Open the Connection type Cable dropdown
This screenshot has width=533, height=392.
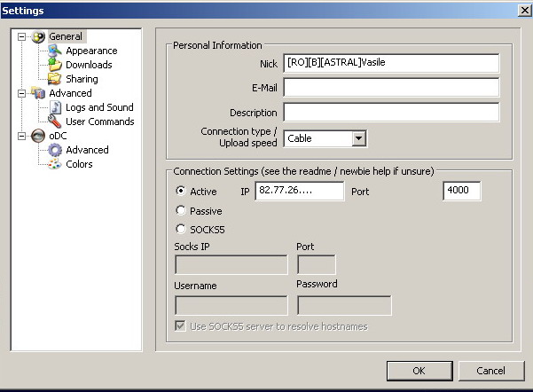[x=358, y=138]
